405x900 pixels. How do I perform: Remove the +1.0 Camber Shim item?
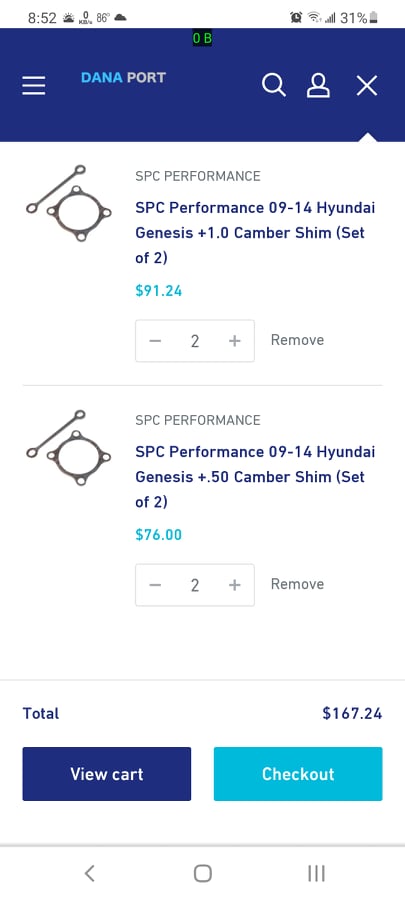click(x=297, y=340)
